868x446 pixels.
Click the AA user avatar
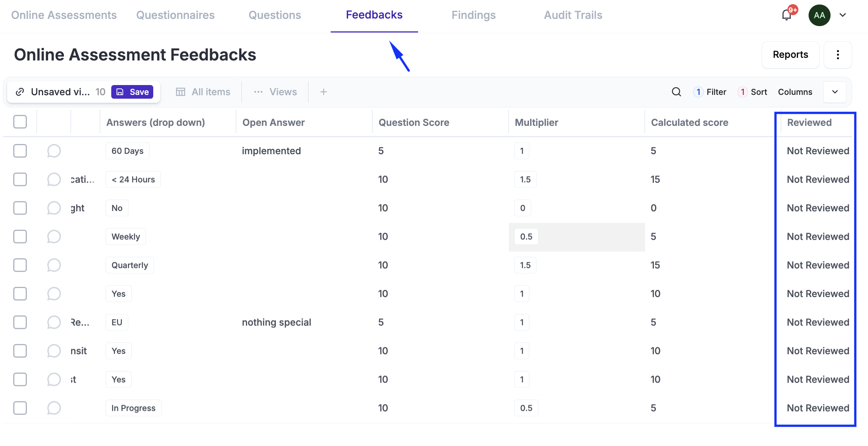point(819,15)
